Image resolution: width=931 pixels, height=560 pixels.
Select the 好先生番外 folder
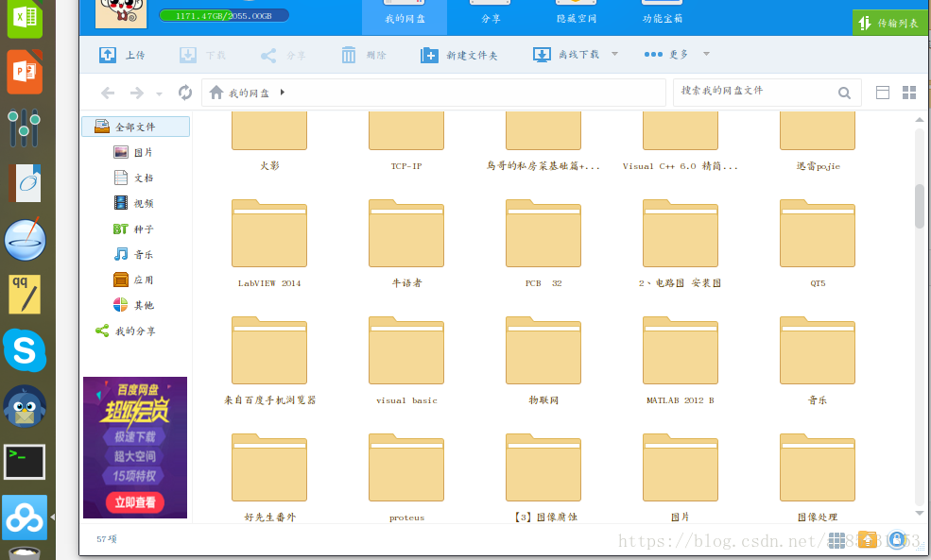pyautogui.click(x=269, y=468)
